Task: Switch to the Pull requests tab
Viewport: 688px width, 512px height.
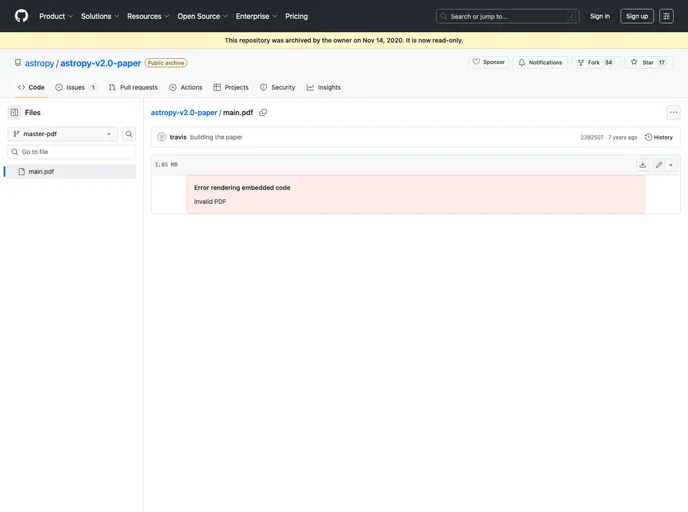Action: coord(133,87)
